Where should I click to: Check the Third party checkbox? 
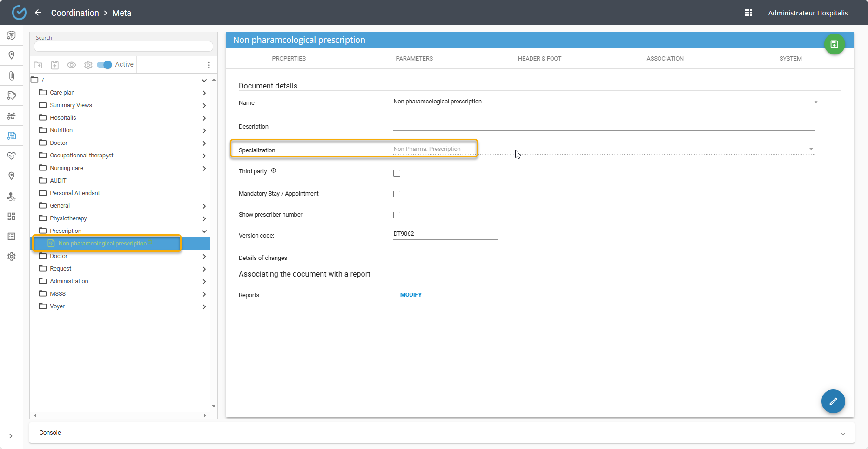click(x=397, y=173)
